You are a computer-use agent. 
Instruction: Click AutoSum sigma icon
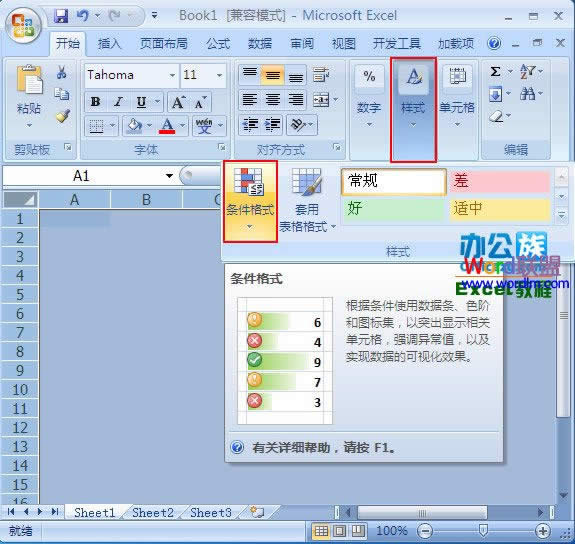(495, 72)
